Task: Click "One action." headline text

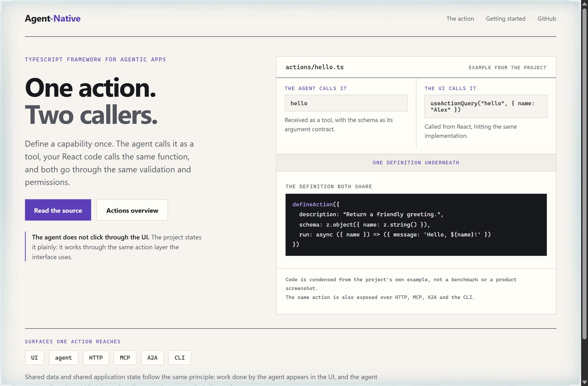Action: [90, 88]
